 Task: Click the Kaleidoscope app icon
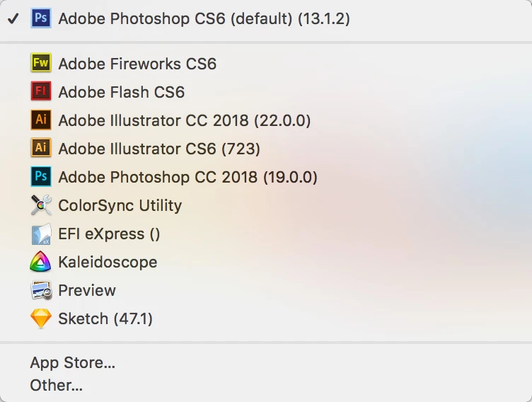click(41, 262)
